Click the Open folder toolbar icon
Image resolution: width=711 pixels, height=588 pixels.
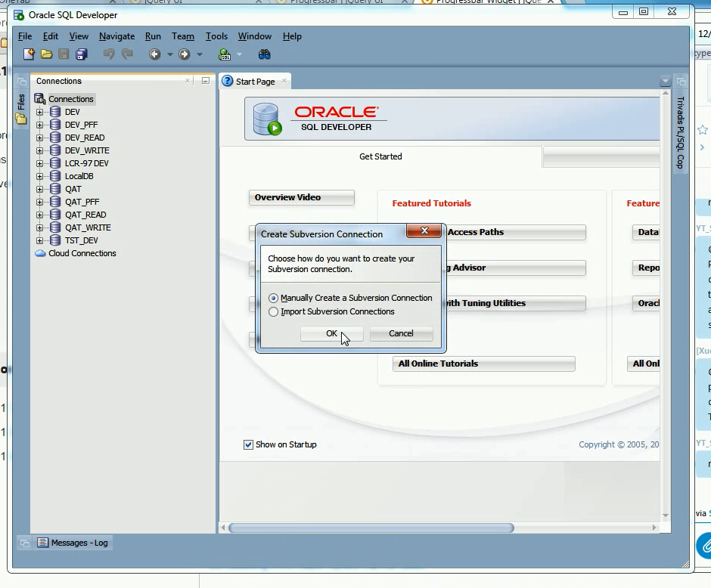46,54
